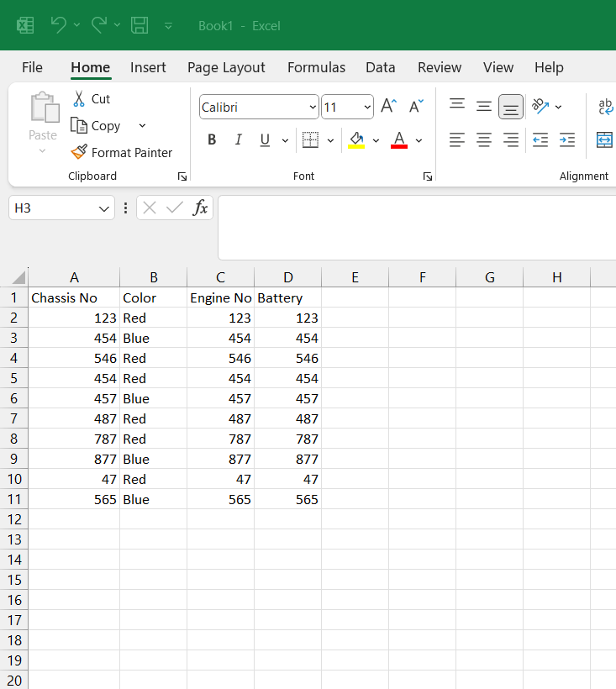Open the View tab
616x689 pixels.
tap(498, 67)
